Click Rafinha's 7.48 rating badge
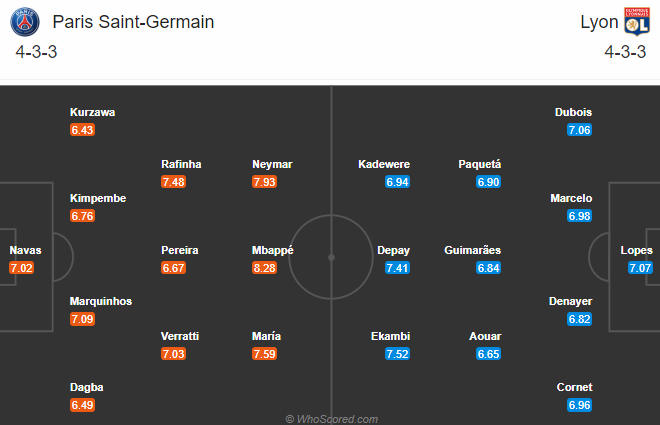The image size is (660, 425). 173,182
